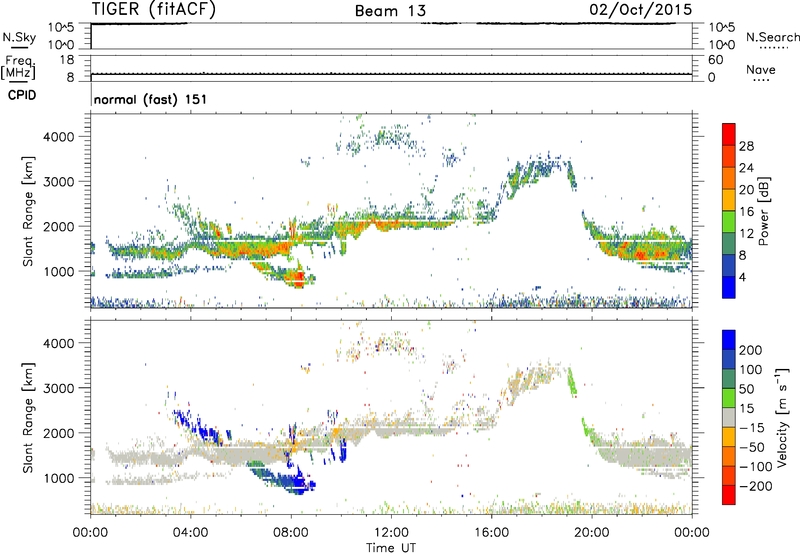
Task: Click the '20:00' time tick label
Action: click(x=591, y=533)
